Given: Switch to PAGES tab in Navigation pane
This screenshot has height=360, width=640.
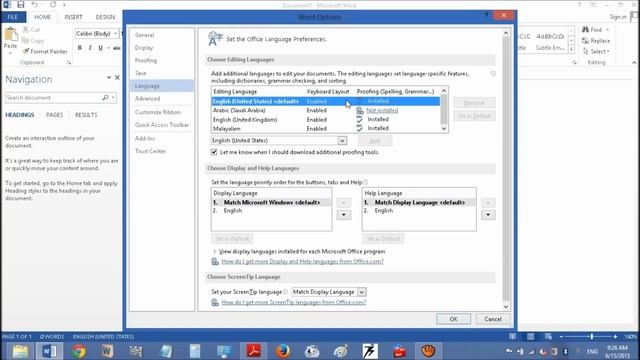Looking at the screenshot, I should coord(54,115).
